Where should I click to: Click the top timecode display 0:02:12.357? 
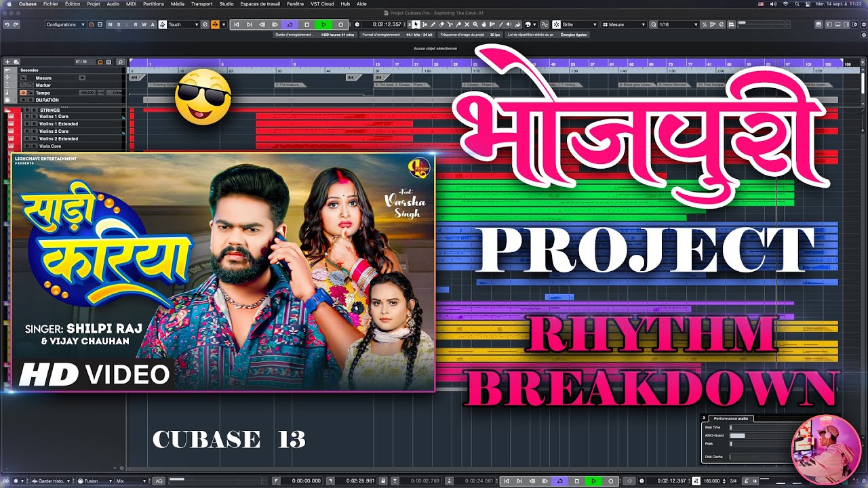(387, 24)
